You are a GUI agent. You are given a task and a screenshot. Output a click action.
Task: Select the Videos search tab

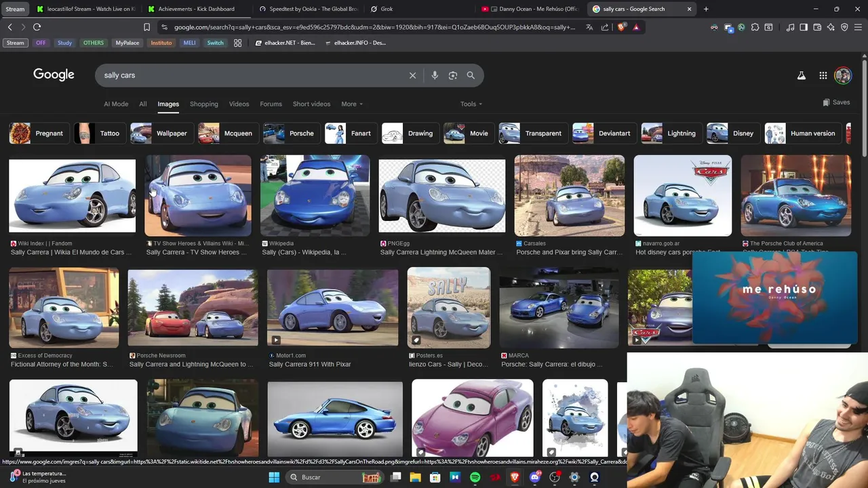239,104
